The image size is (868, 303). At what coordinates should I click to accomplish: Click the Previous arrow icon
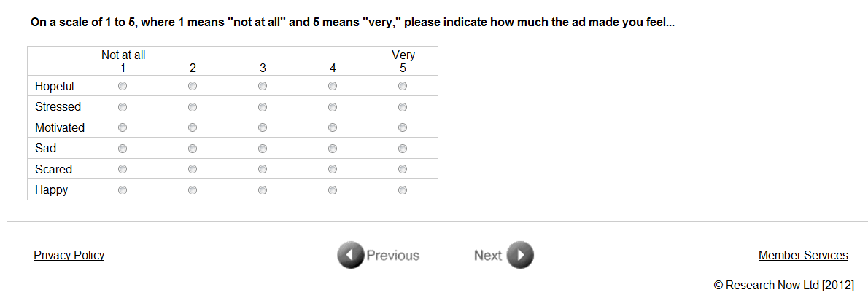350,255
